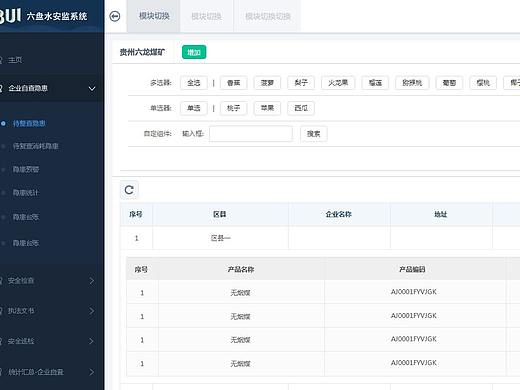Toggle the 葡萄 option
This screenshot has height=390, width=520.
coord(449,83)
